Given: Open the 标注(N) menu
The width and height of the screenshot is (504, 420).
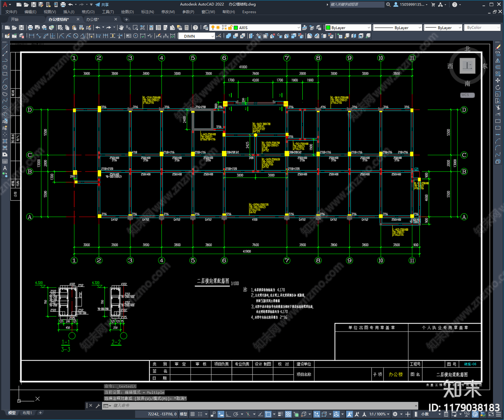Looking at the screenshot, I should click(147, 12).
